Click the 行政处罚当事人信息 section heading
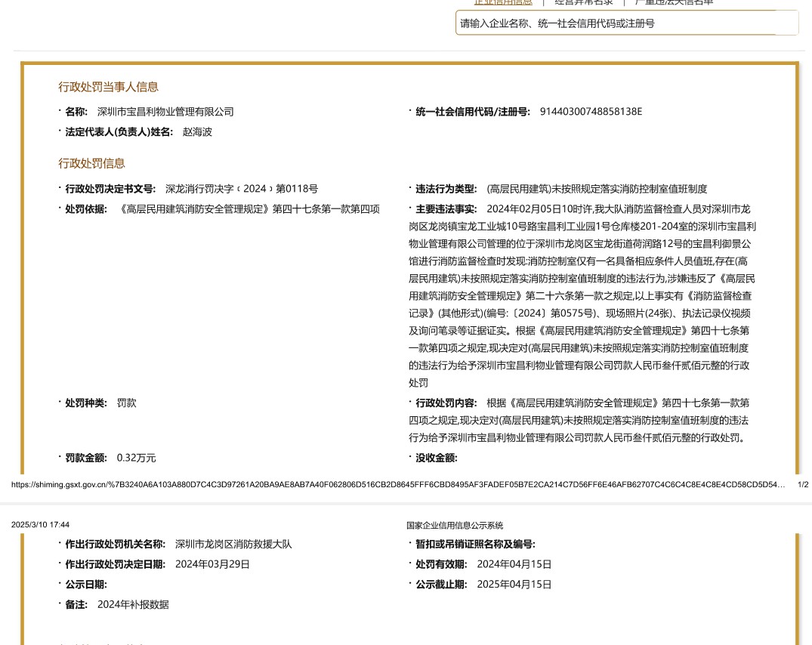 click(108, 87)
